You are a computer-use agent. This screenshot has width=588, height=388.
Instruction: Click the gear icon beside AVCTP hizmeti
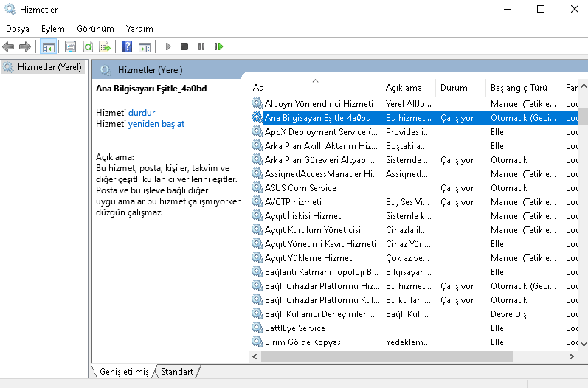(x=257, y=201)
